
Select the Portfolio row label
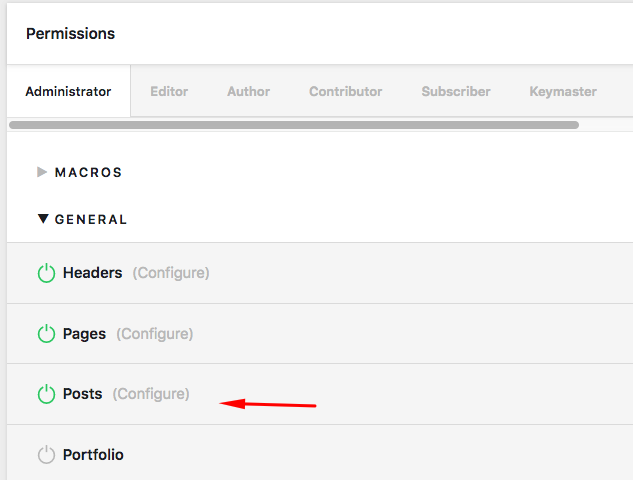(x=93, y=455)
